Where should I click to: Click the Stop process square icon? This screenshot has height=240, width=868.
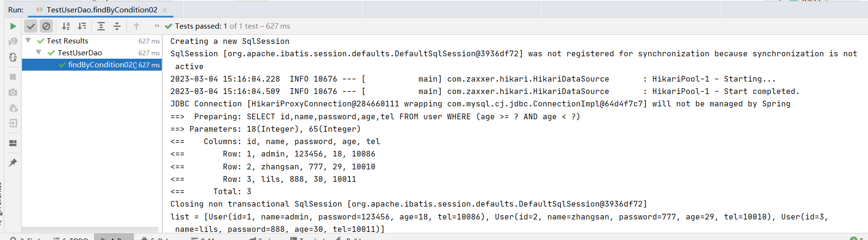tap(13, 76)
